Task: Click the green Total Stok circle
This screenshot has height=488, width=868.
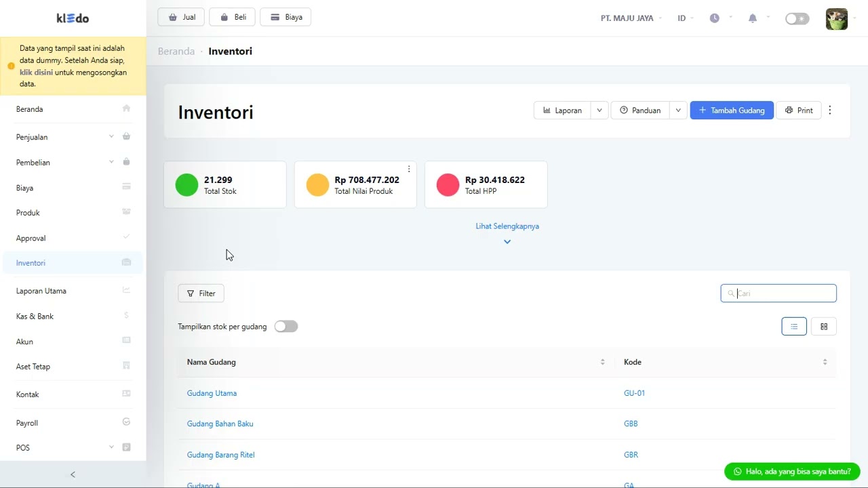Action: pos(186,185)
